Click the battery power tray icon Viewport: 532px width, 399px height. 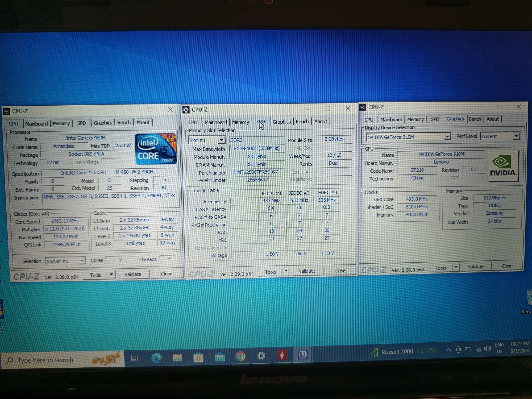click(468, 349)
